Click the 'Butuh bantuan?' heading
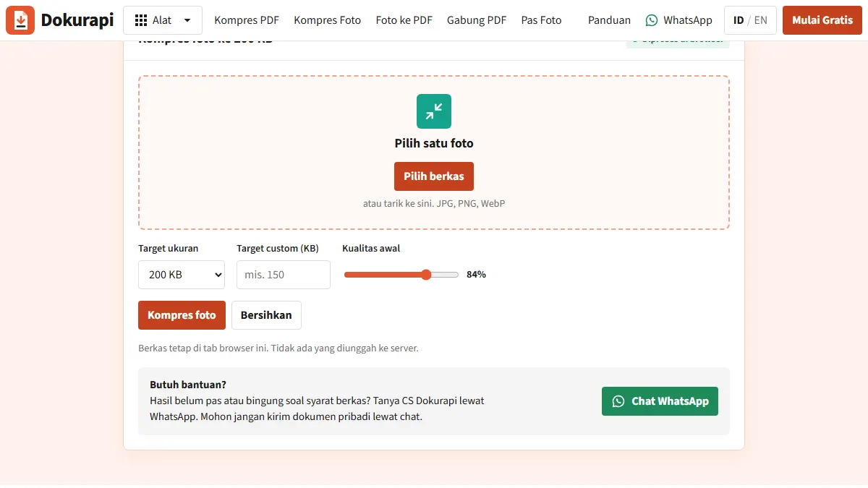The height and width of the screenshot is (488, 868). tap(188, 385)
